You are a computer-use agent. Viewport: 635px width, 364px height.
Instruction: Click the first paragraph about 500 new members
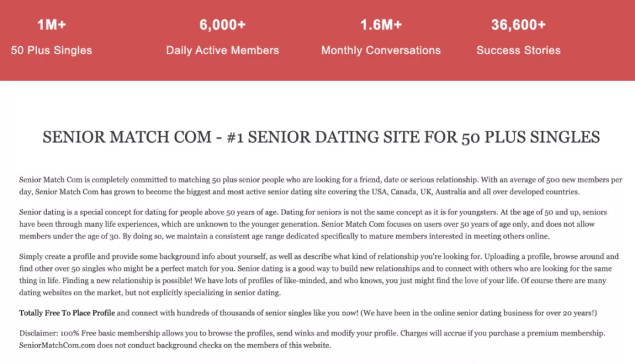pyautogui.click(x=320, y=186)
